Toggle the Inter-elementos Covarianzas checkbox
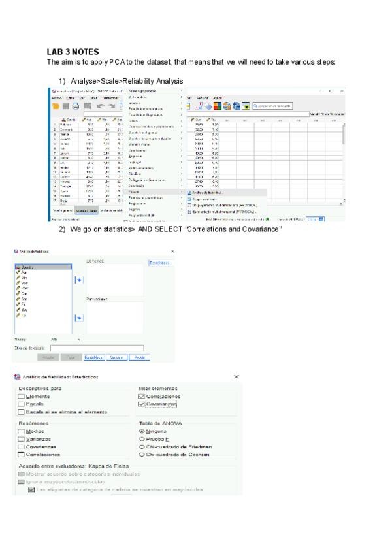The image size is (392, 554). 141,404
